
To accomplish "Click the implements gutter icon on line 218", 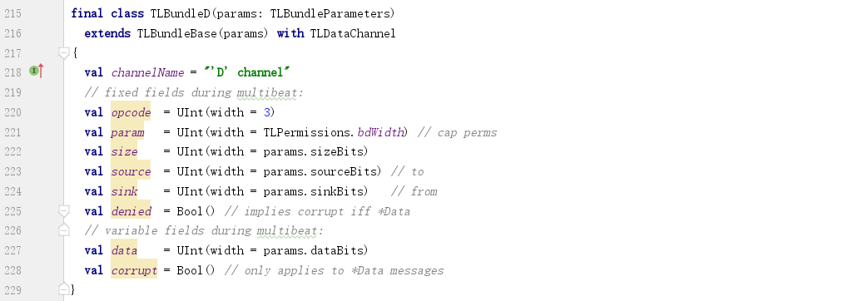I will tap(36, 71).
